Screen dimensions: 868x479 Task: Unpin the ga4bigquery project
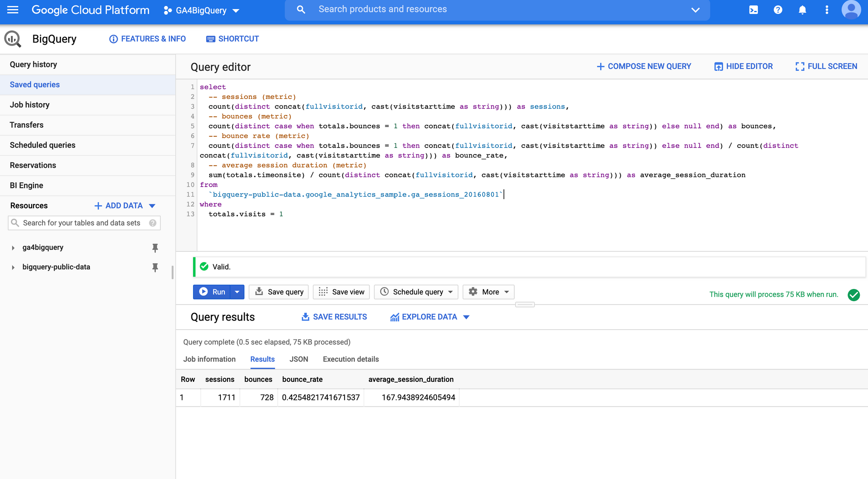point(155,248)
